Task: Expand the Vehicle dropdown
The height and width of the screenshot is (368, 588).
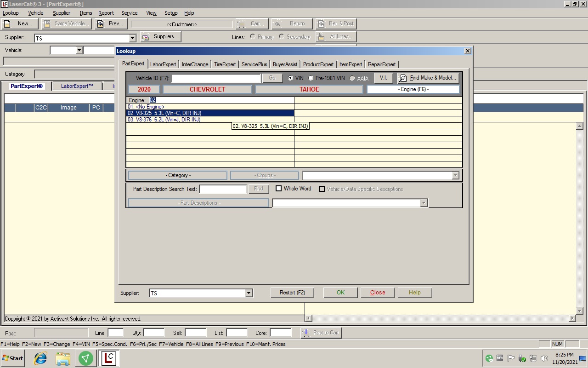Action: tap(79, 50)
